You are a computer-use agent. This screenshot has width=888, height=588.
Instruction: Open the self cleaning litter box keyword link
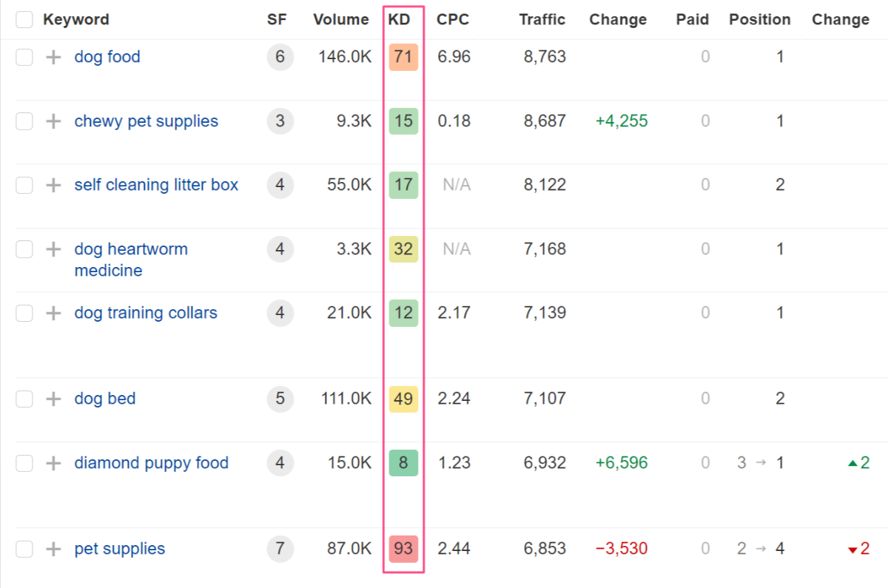(x=156, y=185)
